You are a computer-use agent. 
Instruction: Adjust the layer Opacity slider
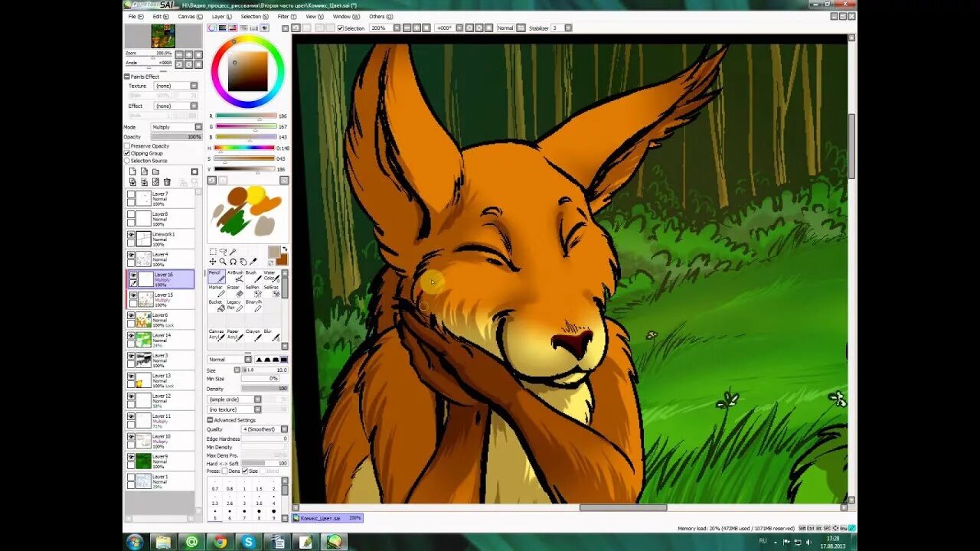[176, 136]
